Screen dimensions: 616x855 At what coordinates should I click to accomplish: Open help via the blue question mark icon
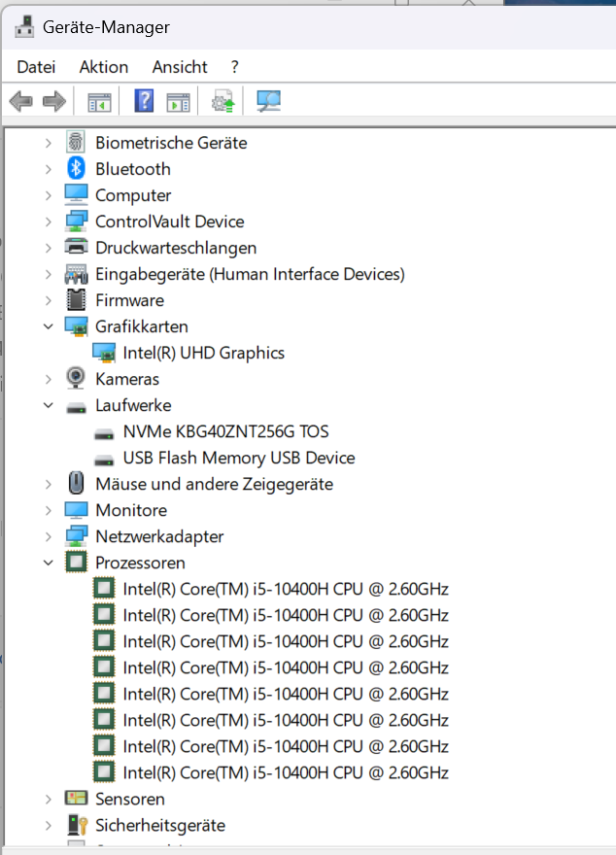click(x=144, y=101)
